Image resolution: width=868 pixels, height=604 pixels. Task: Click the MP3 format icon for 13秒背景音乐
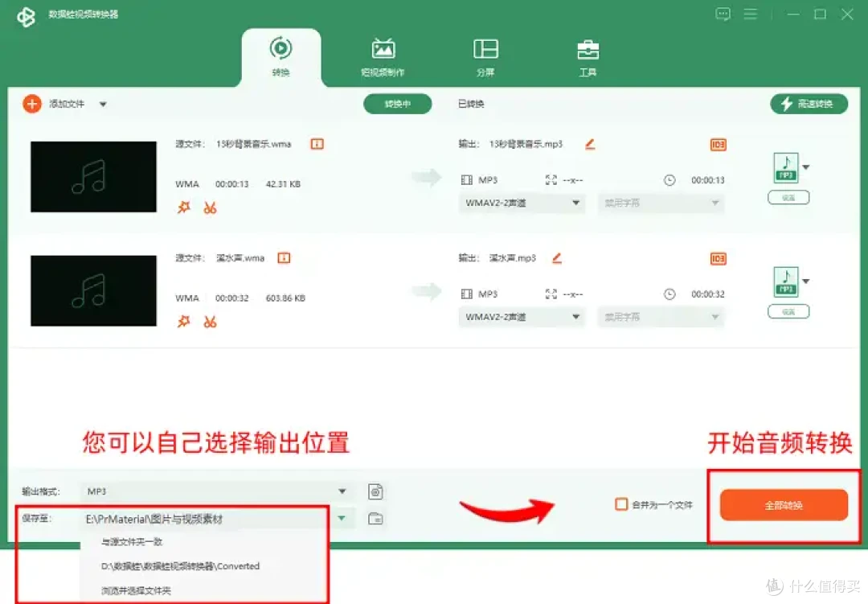(x=786, y=167)
